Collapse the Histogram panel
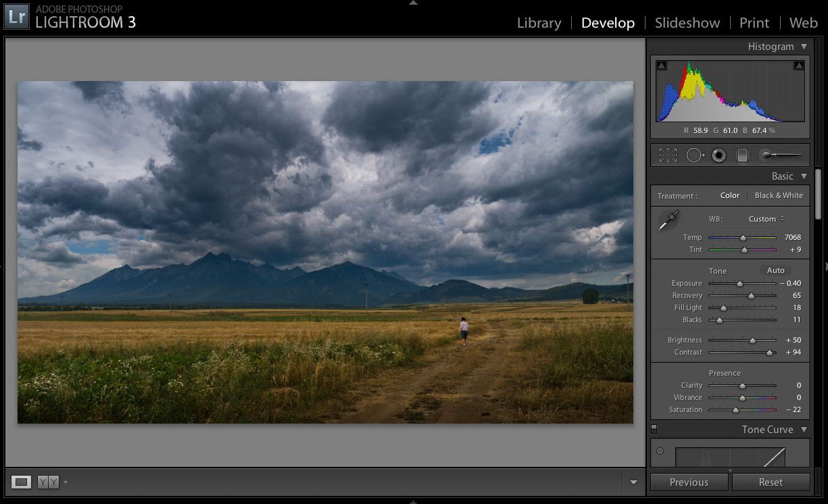828x504 pixels. [804, 47]
